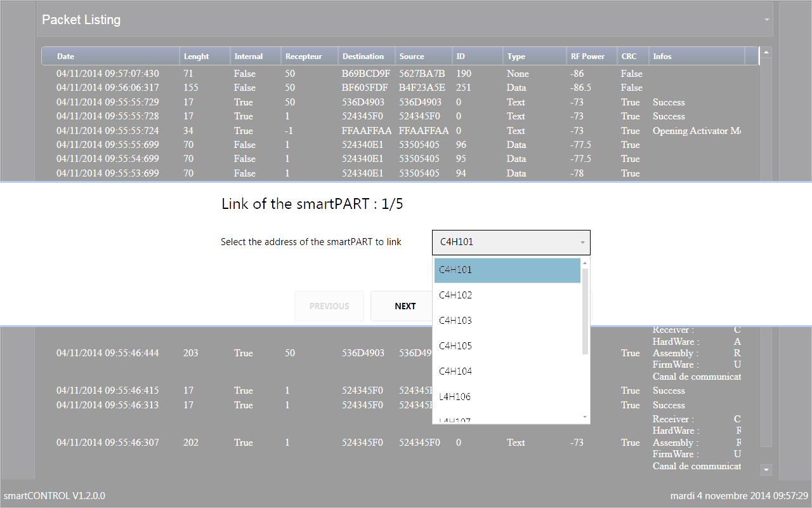This screenshot has width=812, height=508.
Task: Select C4H102 in the dropdown list
Action: (x=507, y=295)
